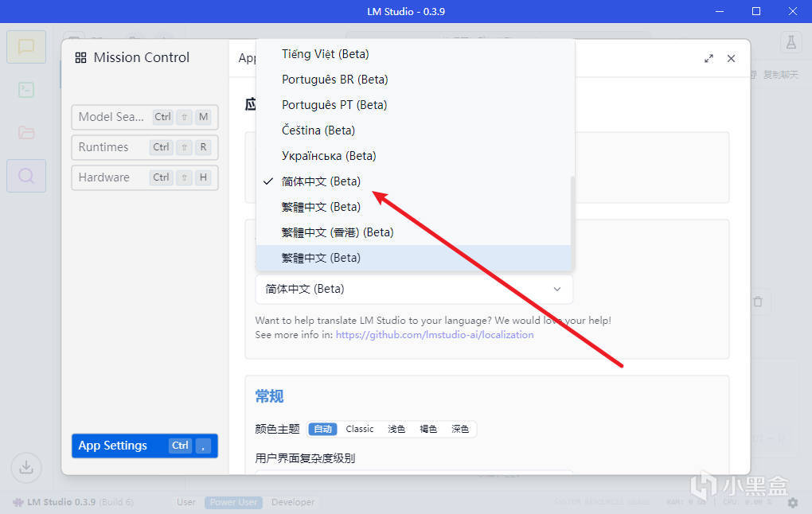Image resolution: width=812 pixels, height=514 pixels.
Task: Close the Mission Control dialog
Action: click(x=731, y=59)
